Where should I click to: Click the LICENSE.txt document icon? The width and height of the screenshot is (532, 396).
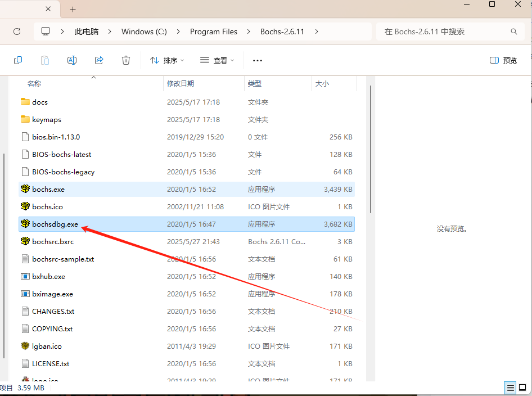point(25,363)
